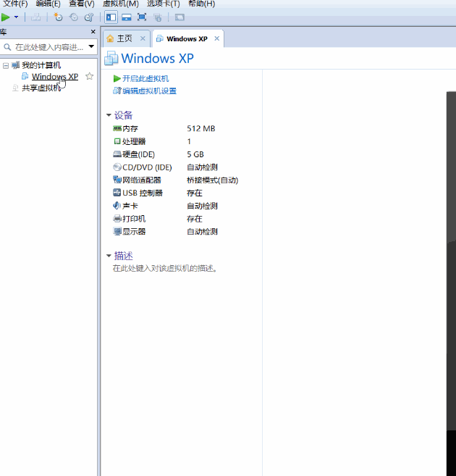This screenshot has width=456, height=476.
Task: Open the library search filter dropdown
Action: pos(91,47)
